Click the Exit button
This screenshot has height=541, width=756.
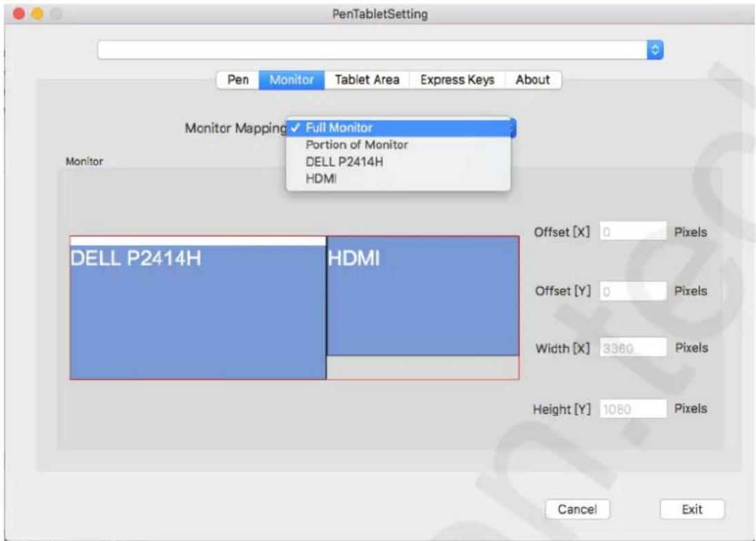coord(692,509)
